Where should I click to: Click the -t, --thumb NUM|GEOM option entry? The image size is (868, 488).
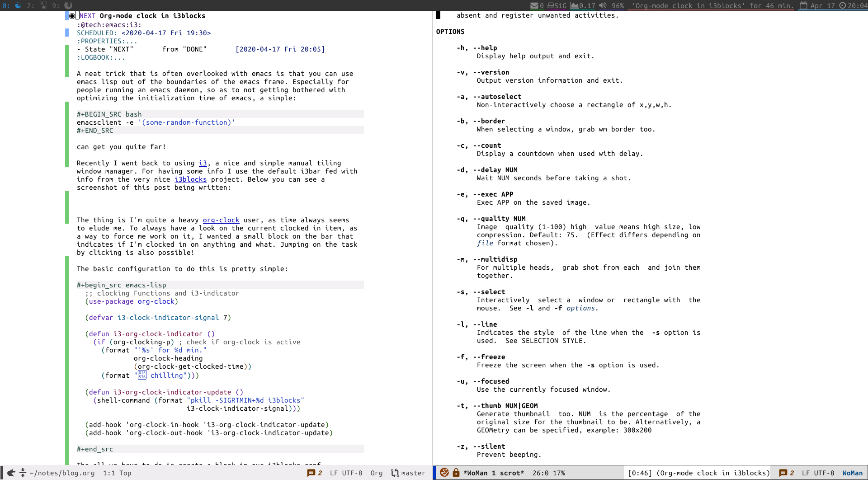(x=497, y=406)
